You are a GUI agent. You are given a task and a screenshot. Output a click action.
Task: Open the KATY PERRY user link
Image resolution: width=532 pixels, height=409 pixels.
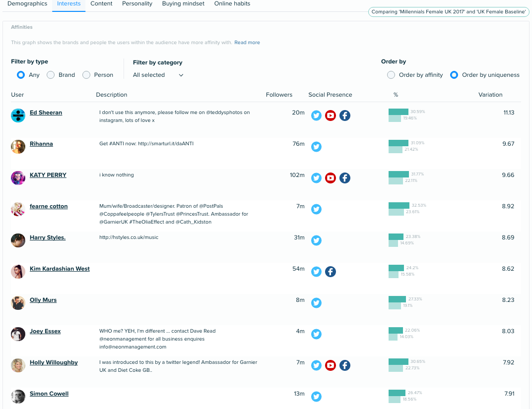pos(48,175)
